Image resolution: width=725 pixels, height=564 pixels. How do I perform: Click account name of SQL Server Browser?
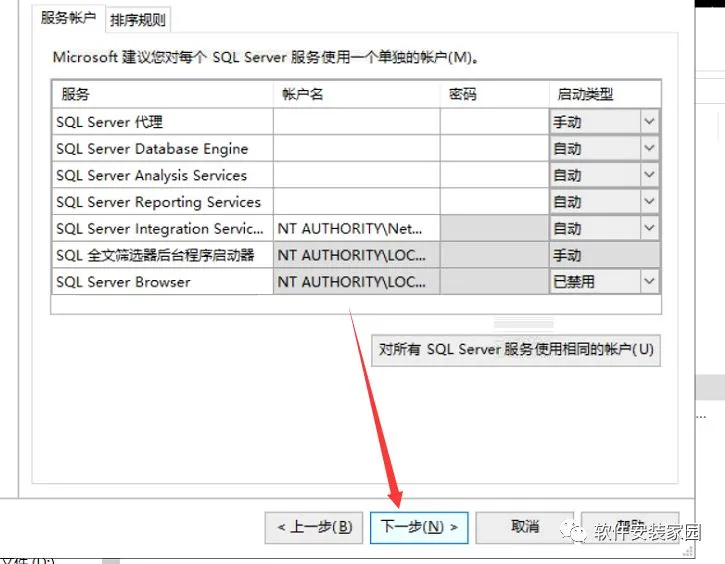pos(356,282)
